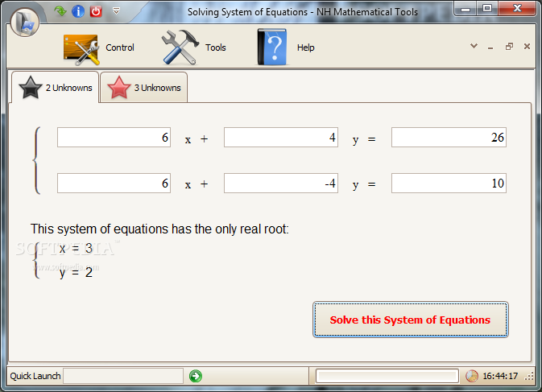Click the Tools hammer and wrench icon
Viewport: 542px width, 392px height.
point(180,47)
